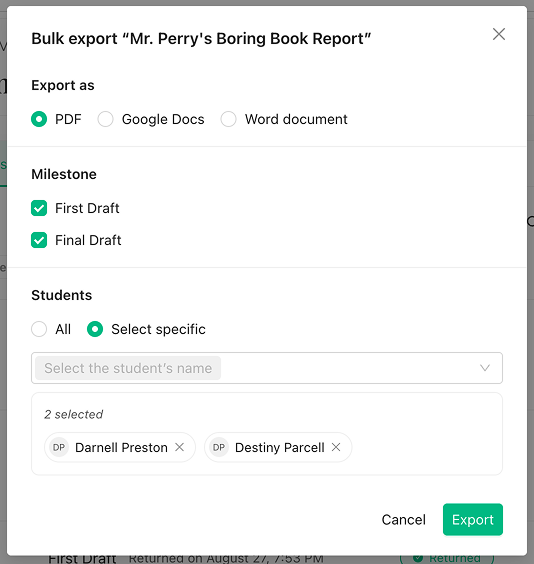Screen dimensions: 534x564
Task: Select PDF export format
Action: [39, 119]
